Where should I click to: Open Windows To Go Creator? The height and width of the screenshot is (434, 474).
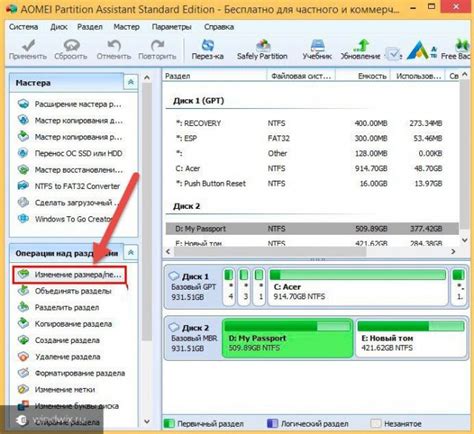[65, 219]
